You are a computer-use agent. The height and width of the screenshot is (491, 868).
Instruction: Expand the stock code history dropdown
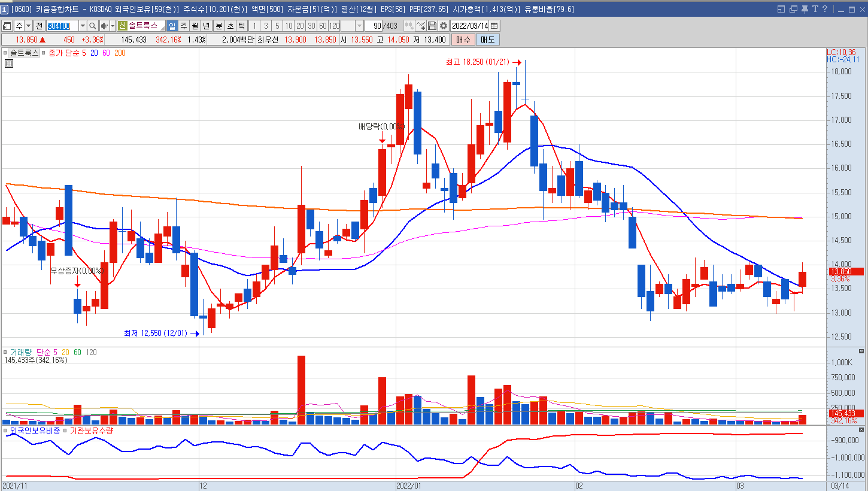83,26
